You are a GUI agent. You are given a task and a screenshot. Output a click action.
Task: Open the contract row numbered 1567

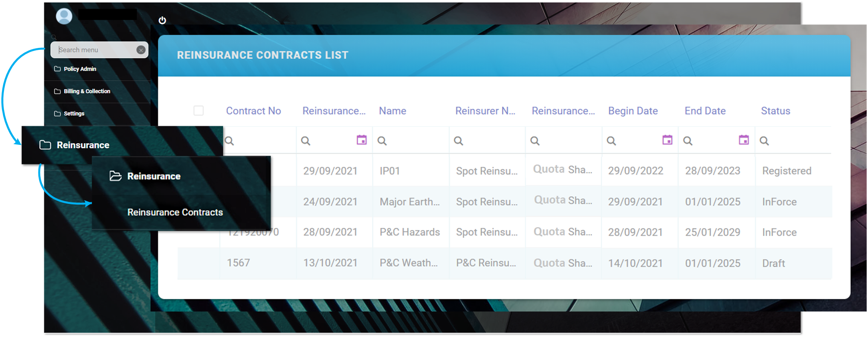pyautogui.click(x=238, y=263)
